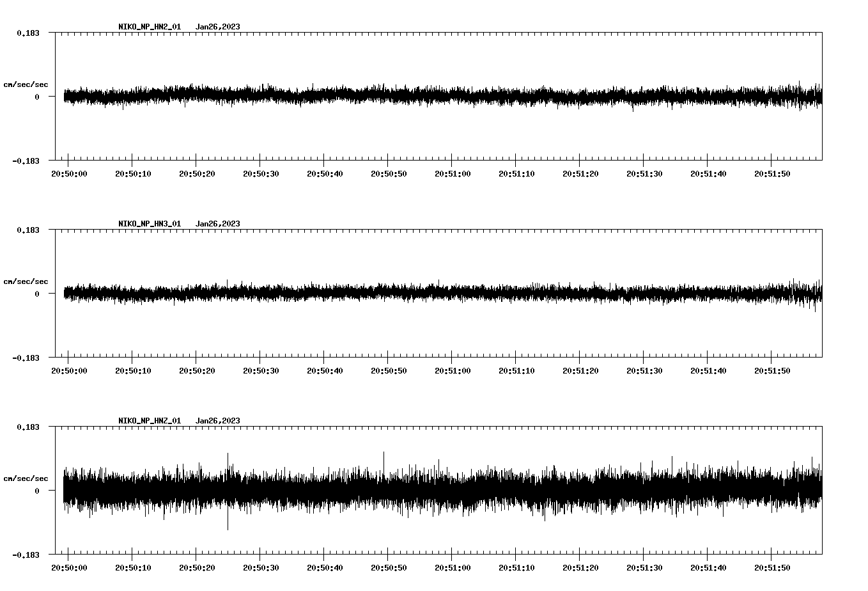
Task: Click the 20:51:50 time label under HN2 plot
Action: (772, 174)
